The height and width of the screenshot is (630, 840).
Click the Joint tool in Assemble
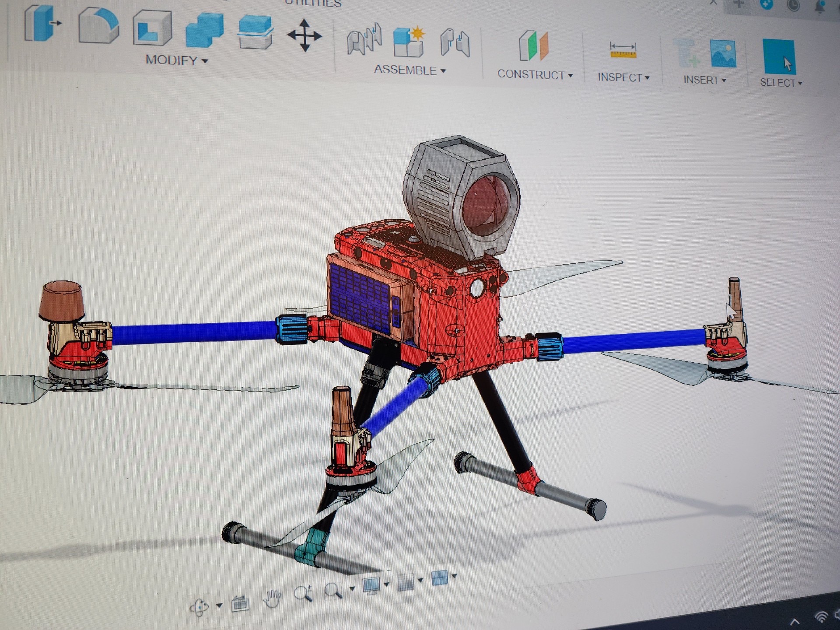click(x=364, y=40)
